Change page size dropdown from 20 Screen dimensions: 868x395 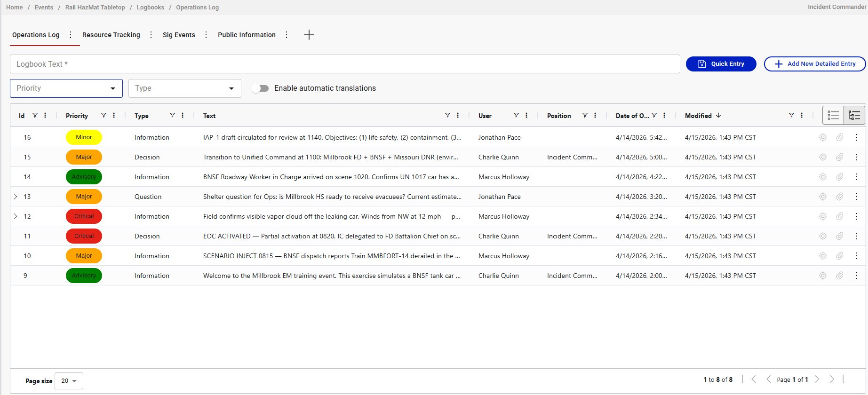tap(69, 381)
